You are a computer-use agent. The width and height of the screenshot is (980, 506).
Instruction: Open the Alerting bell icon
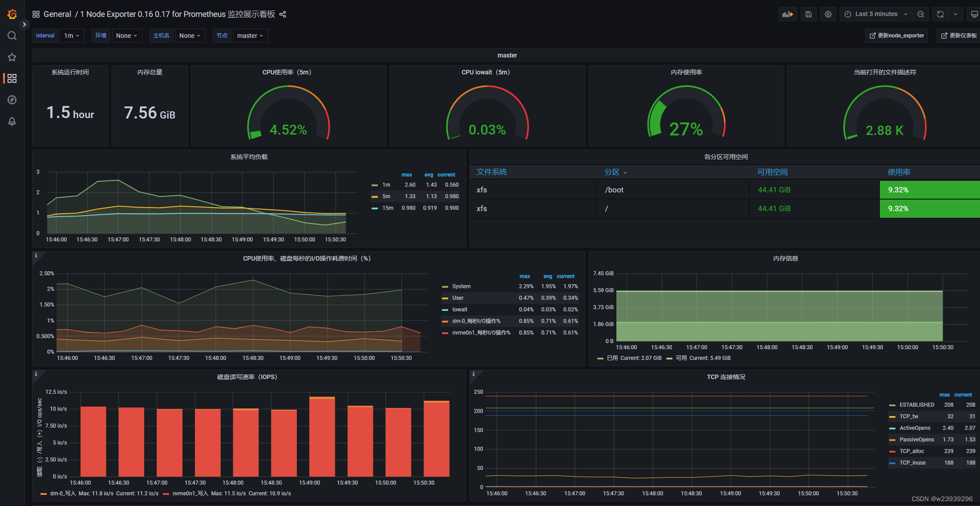12,121
